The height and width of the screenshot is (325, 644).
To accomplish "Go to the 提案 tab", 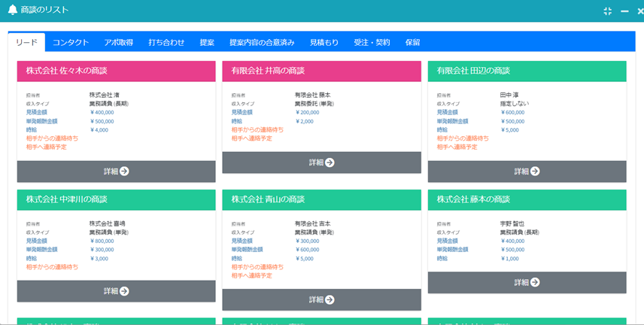I will 207,43.
